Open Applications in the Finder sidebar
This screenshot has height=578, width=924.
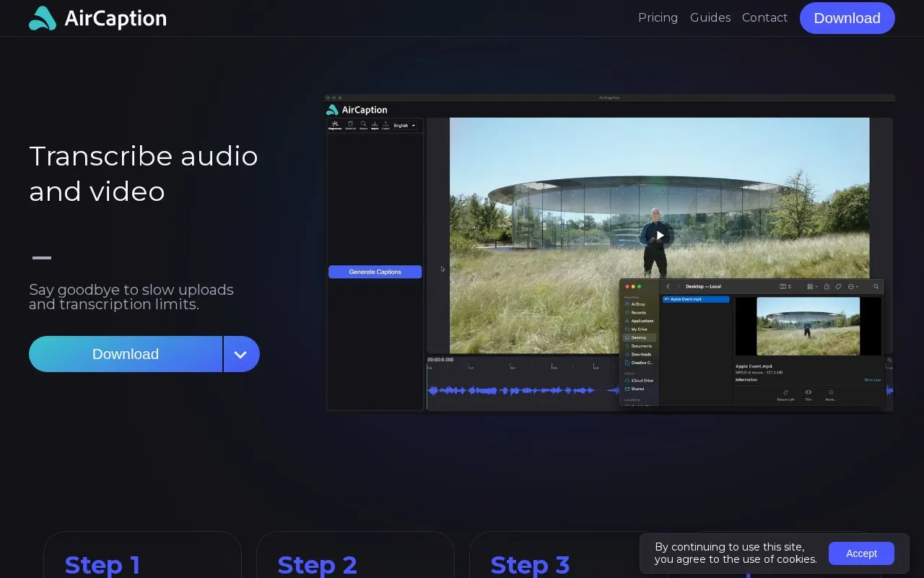pos(640,321)
